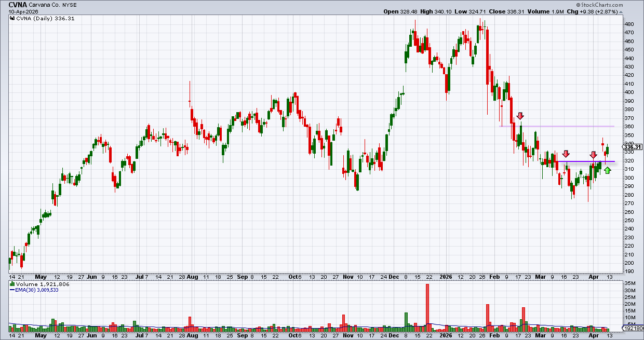Click the red down arrow above the light purple line
644x340 pixels.
(x=521, y=116)
